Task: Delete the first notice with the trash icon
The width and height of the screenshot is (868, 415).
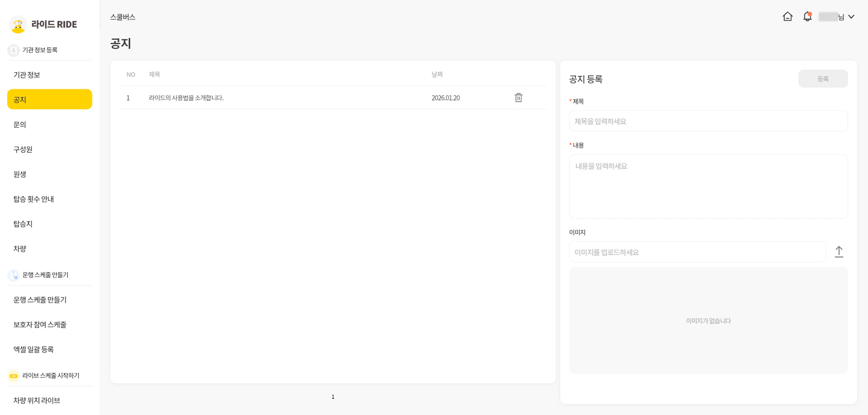Action: (519, 98)
